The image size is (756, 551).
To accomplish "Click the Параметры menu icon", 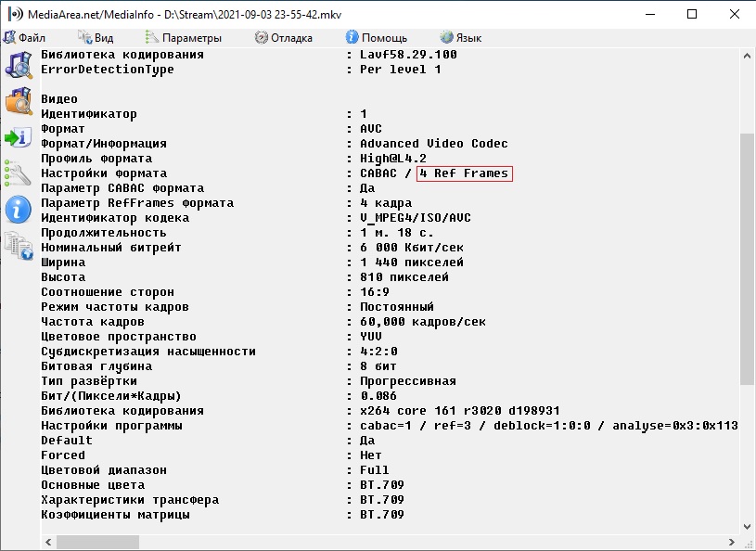I will point(152,37).
